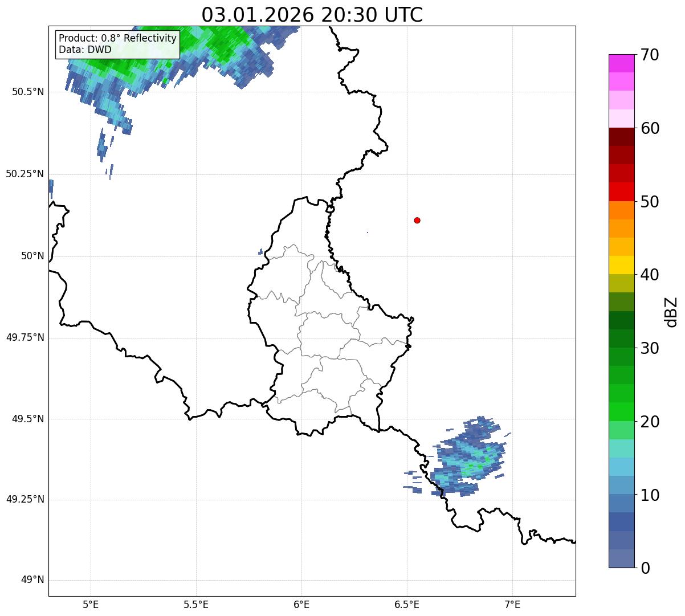Click the grey-blue bottom colorbar segment at 0
685x616 pixels.
click(x=622, y=558)
